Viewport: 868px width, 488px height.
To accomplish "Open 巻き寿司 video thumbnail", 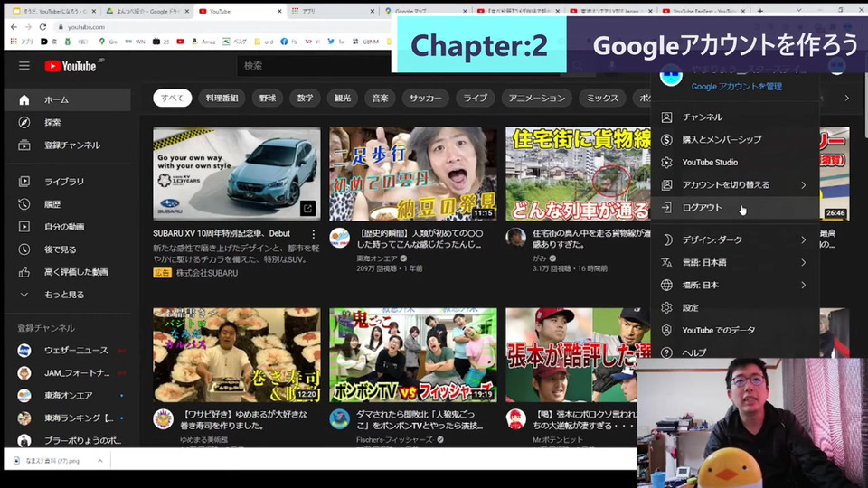I will coord(236,354).
